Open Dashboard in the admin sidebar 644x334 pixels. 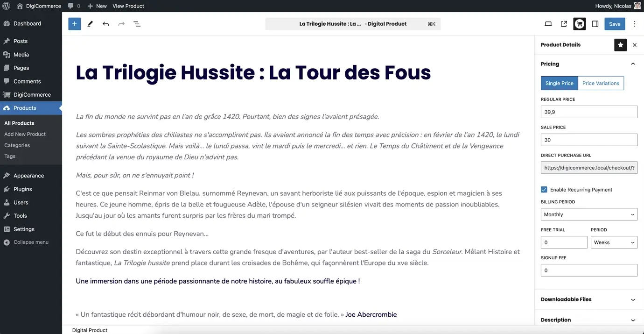click(x=31, y=23)
